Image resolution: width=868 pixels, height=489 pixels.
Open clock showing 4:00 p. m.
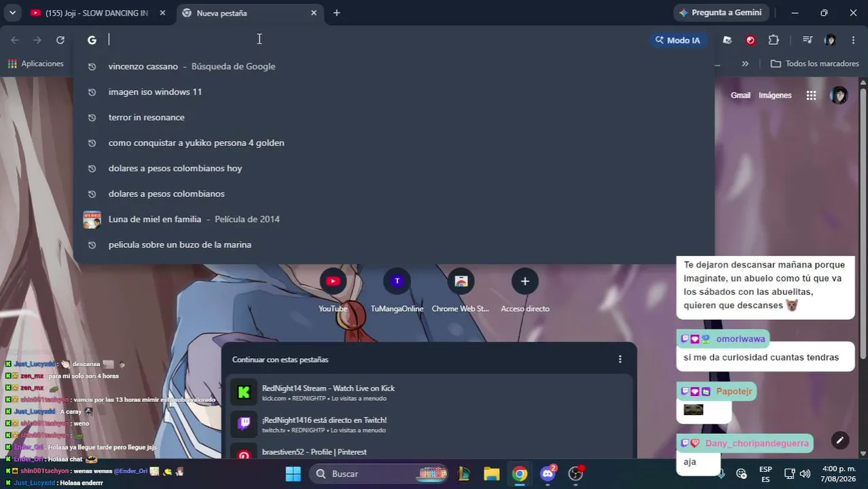838,474
